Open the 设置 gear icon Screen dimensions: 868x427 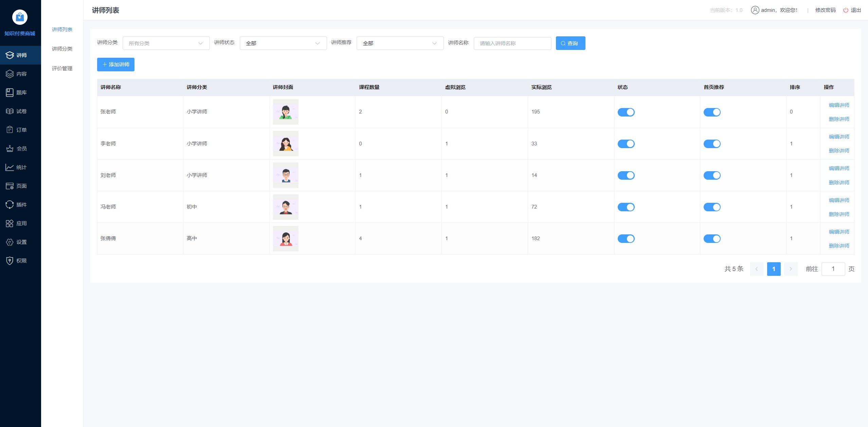tap(10, 242)
